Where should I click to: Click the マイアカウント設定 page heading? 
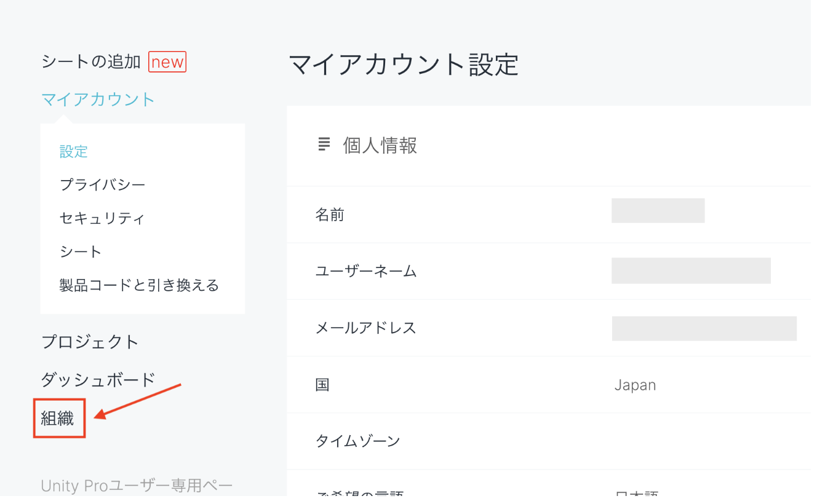(404, 65)
